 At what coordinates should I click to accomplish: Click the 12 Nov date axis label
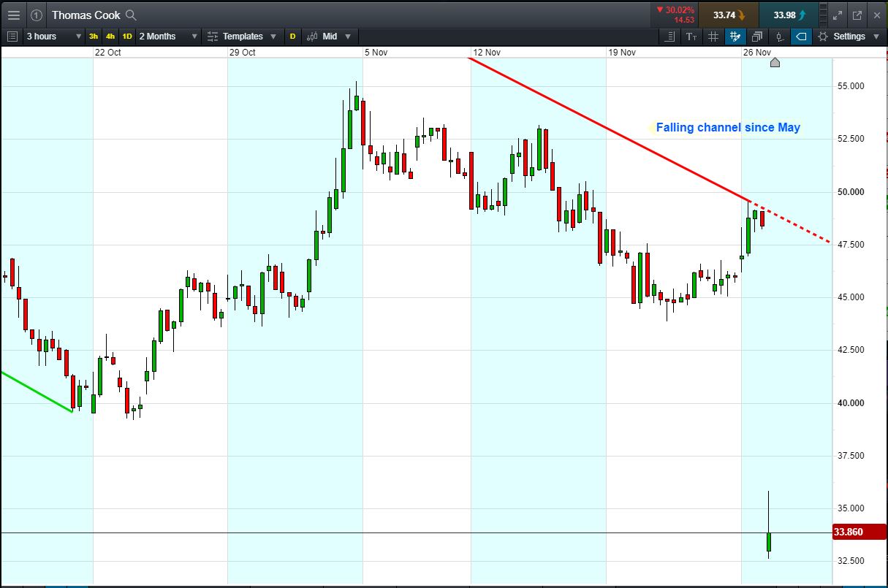point(487,52)
